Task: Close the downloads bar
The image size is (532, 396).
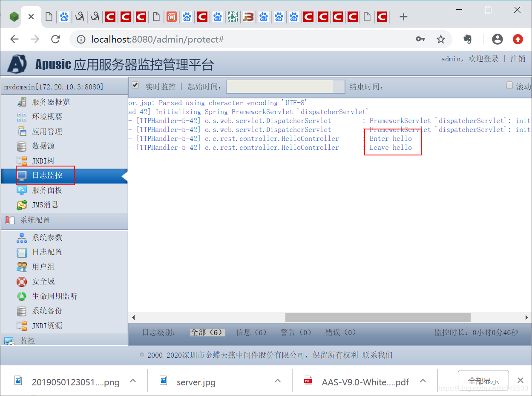Action: 520,380
